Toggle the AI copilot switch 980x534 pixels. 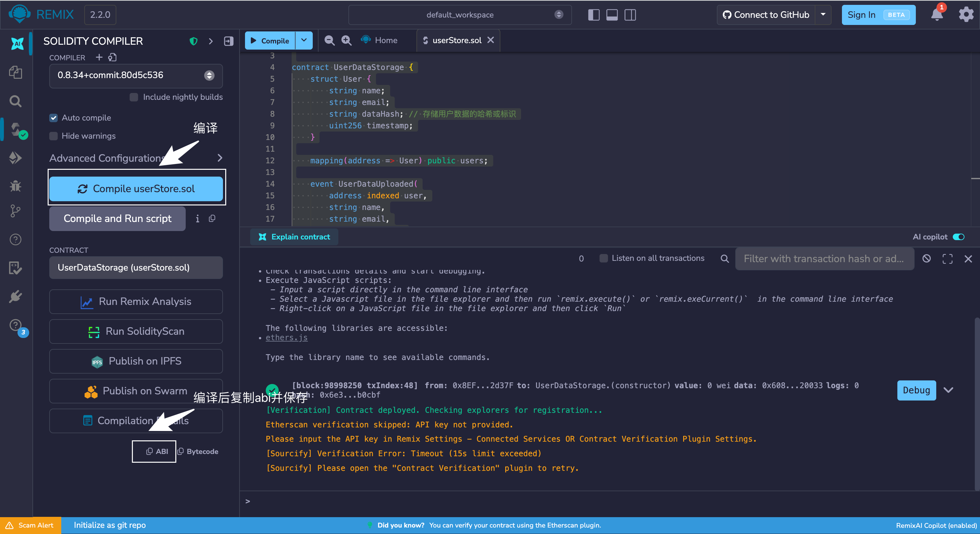pyautogui.click(x=958, y=237)
